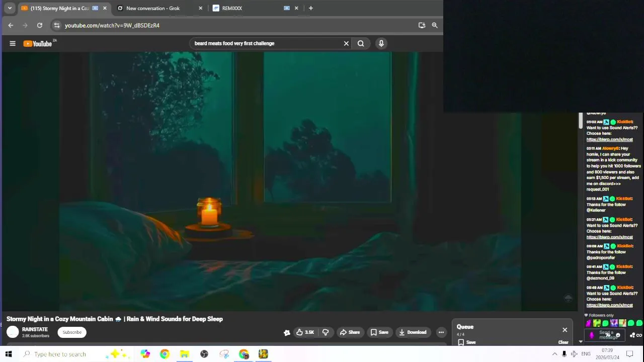
Task: Show hidden system tray icons chevron
Action: point(554,354)
